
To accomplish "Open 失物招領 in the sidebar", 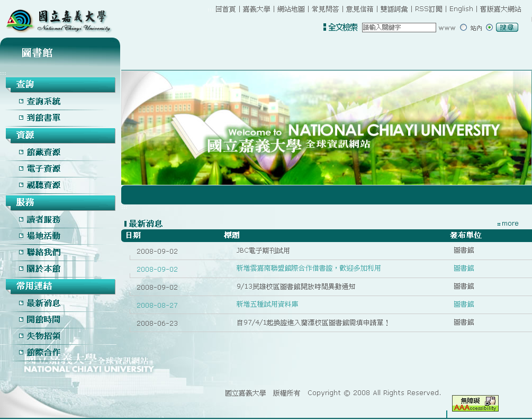I will pyautogui.click(x=43, y=336).
